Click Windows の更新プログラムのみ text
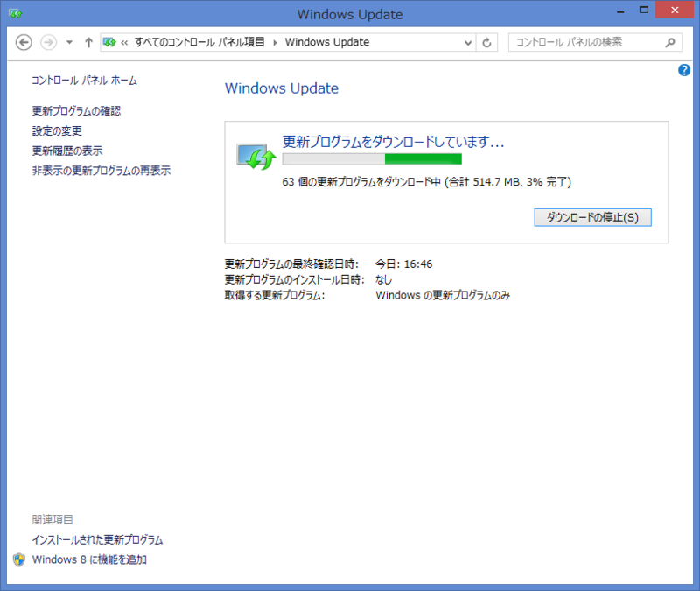The width and height of the screenshot is (700, 591). point(443,295)
